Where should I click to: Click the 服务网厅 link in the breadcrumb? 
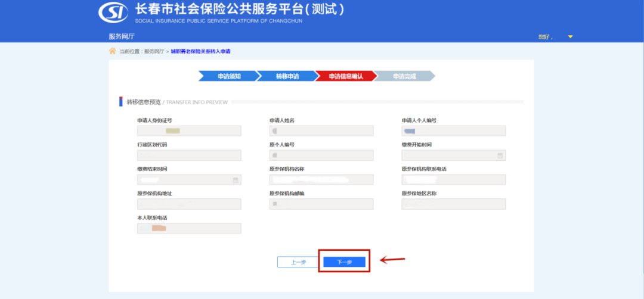[154, 52]
